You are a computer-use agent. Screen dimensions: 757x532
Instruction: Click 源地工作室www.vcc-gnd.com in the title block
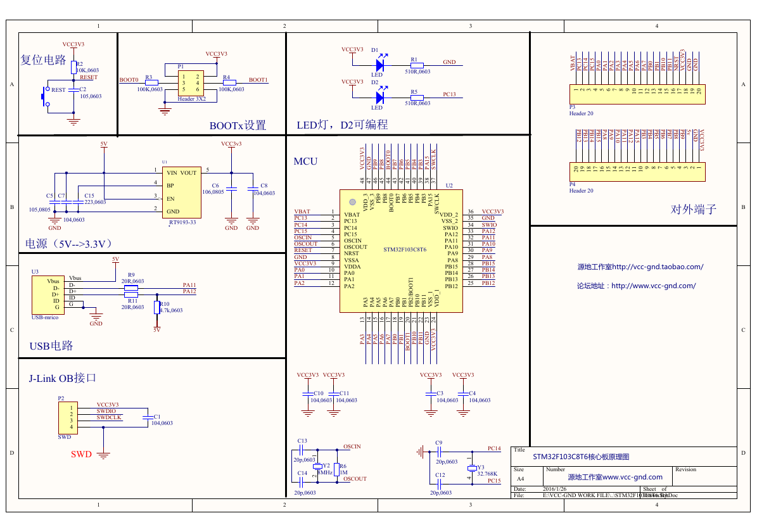(x=615, y=477)
